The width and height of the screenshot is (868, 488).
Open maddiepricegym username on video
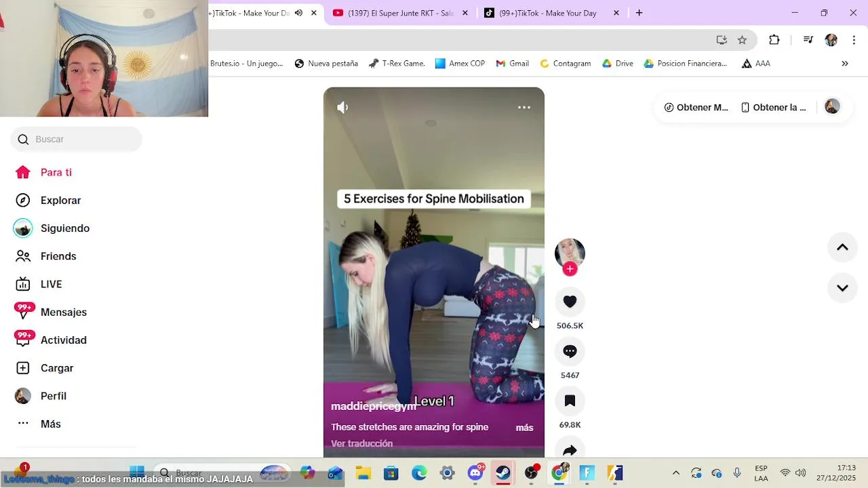[x=373, y=406]
